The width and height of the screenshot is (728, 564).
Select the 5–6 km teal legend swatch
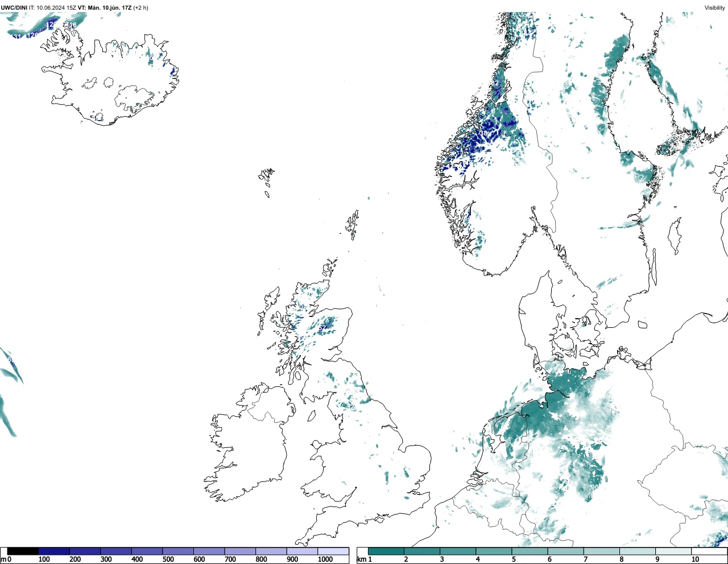pyautogui.click(x=530, y=551)
